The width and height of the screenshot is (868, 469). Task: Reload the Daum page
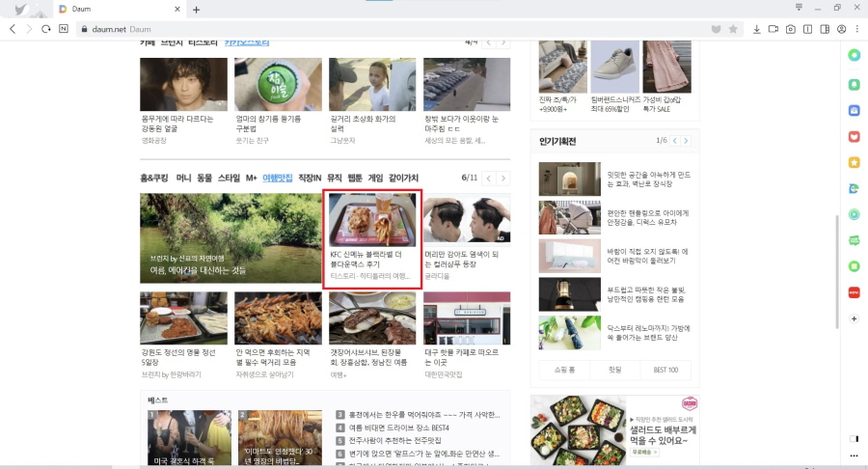coord(46,29)
